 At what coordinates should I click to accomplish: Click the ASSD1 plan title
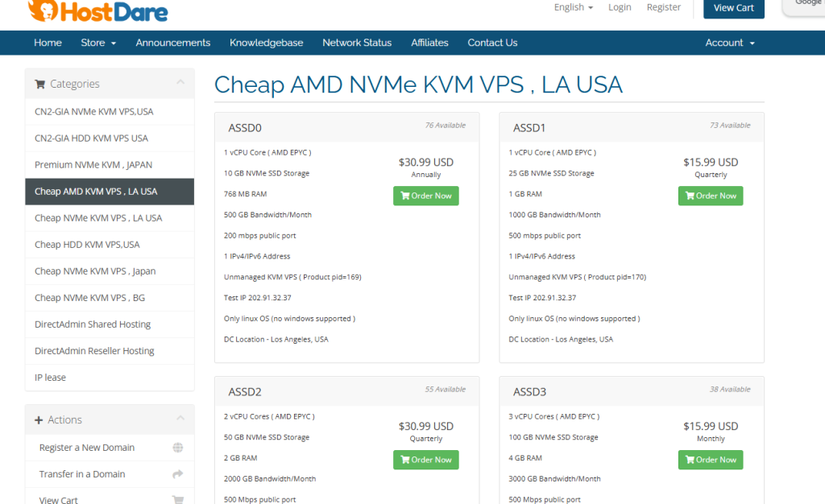529,128
